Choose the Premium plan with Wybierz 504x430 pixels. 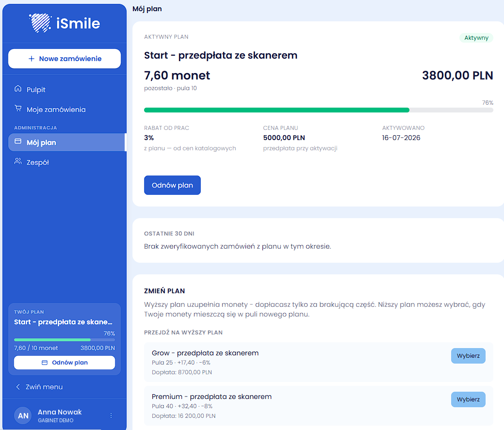(468, 399)
